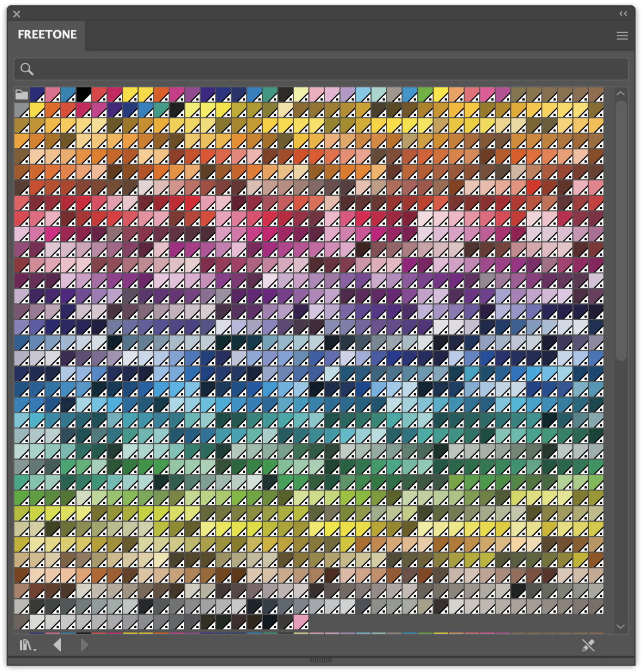Choose the last pink swatch in bottom row

(301, 622)
